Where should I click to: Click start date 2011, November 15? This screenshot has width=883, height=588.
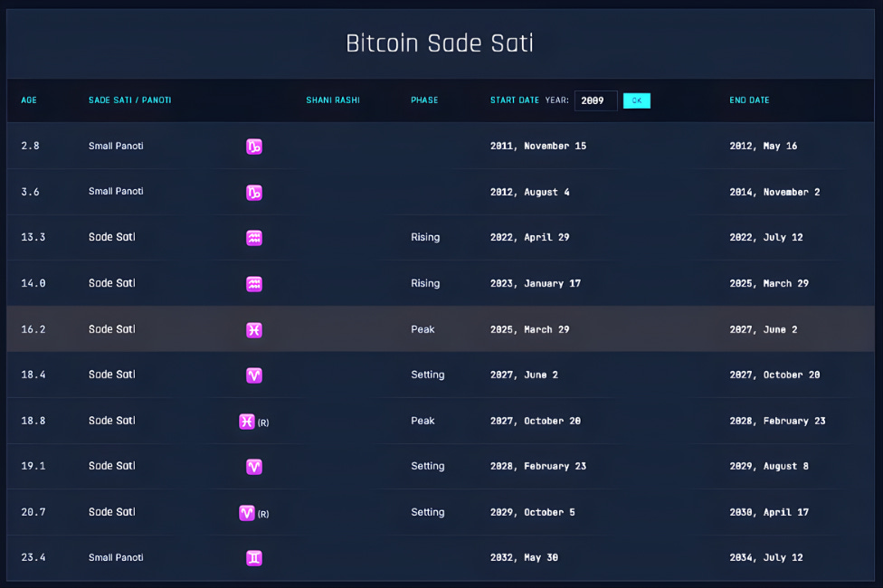(537, 146)
